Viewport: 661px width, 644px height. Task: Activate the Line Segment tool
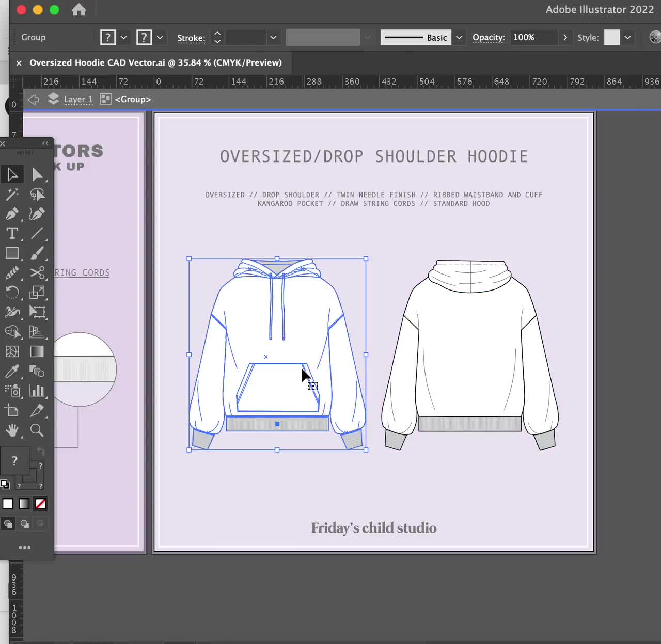[x=37, y=233]
